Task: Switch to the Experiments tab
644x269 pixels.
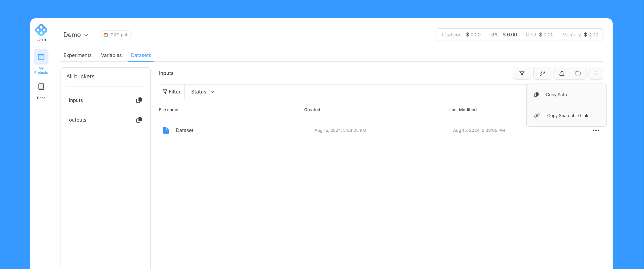Action: point(77,55)
